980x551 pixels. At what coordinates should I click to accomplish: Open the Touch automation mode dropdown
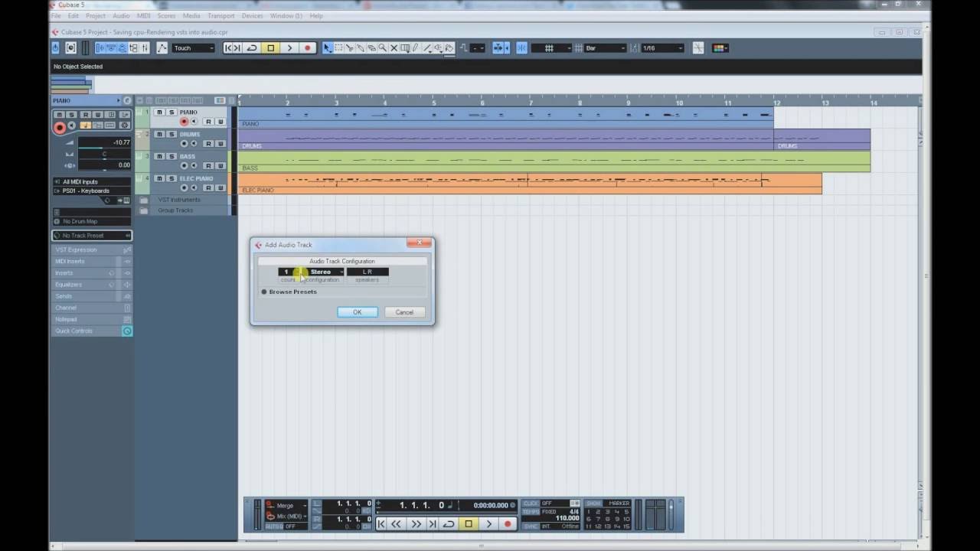[193, 47]
